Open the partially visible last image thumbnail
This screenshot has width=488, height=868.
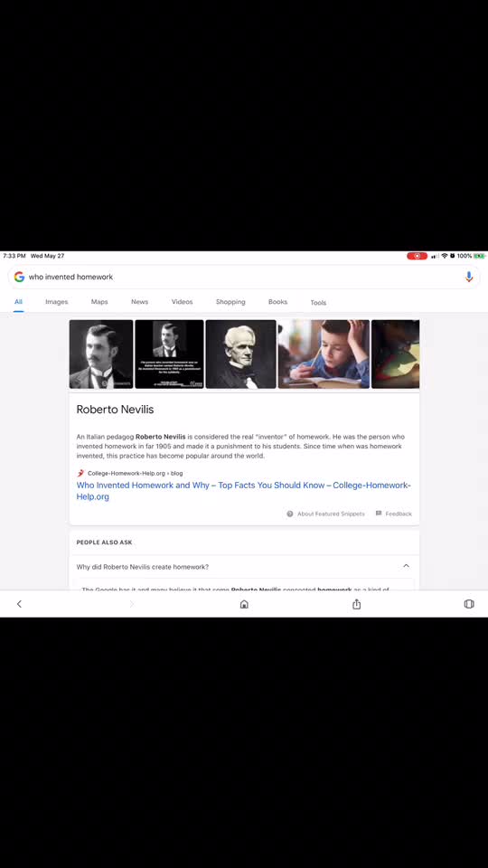395,354
